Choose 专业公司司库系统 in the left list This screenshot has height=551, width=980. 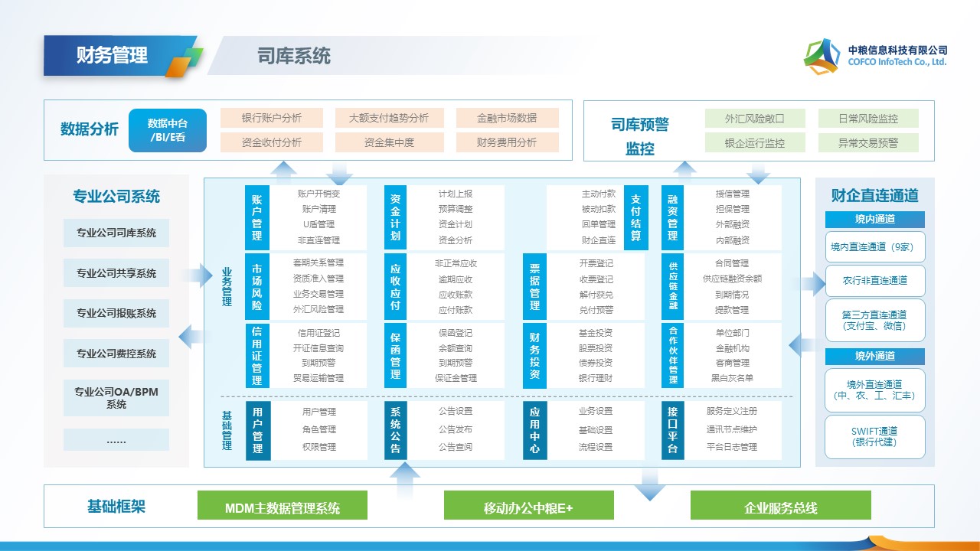click(116, 233)
